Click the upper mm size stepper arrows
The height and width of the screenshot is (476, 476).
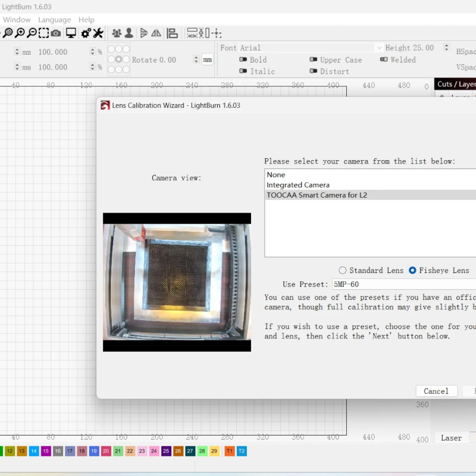[17, 52]
